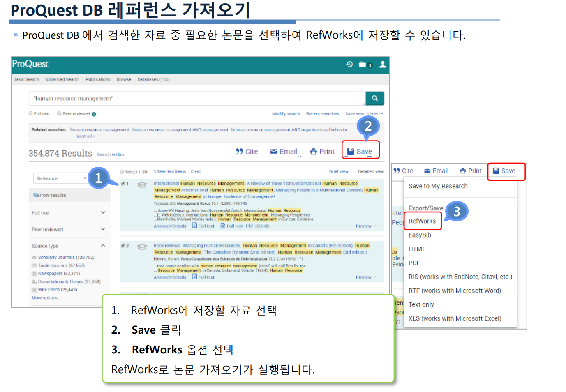Open the selected items folder icon
This screenshot has height=392, width=566.
coord(363,64)
